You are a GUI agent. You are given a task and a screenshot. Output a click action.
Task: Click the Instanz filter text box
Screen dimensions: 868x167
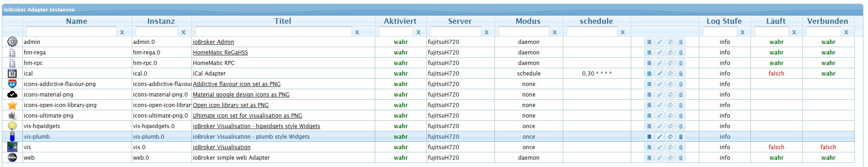click(157, 32)
